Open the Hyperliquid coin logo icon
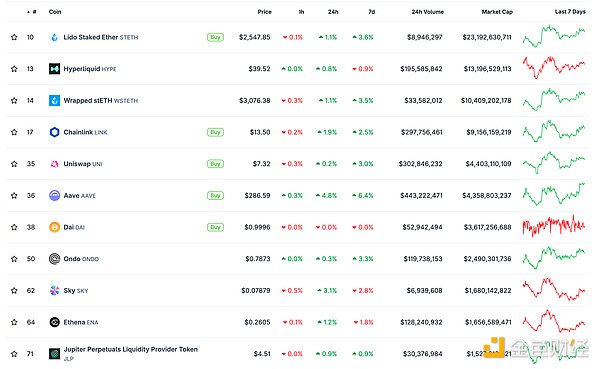This screenshot has width=600, height=369. pyautogui.click(x=54, y=69)
